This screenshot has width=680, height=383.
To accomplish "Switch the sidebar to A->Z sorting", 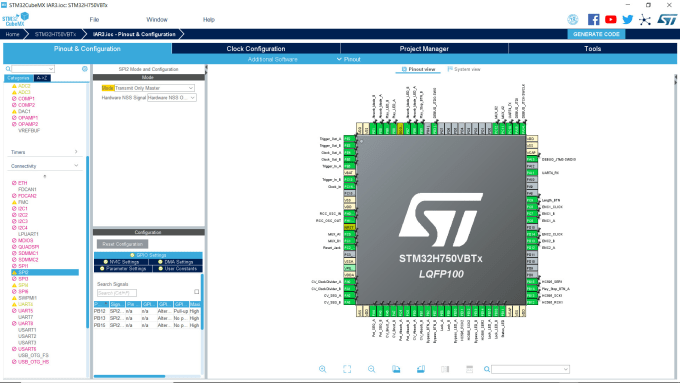I will (42, 78).
